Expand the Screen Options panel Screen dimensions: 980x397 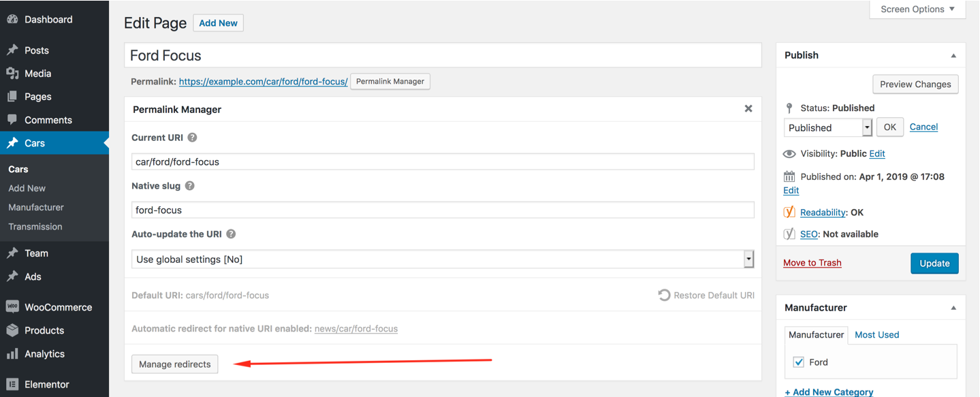[x=917, y=10]
